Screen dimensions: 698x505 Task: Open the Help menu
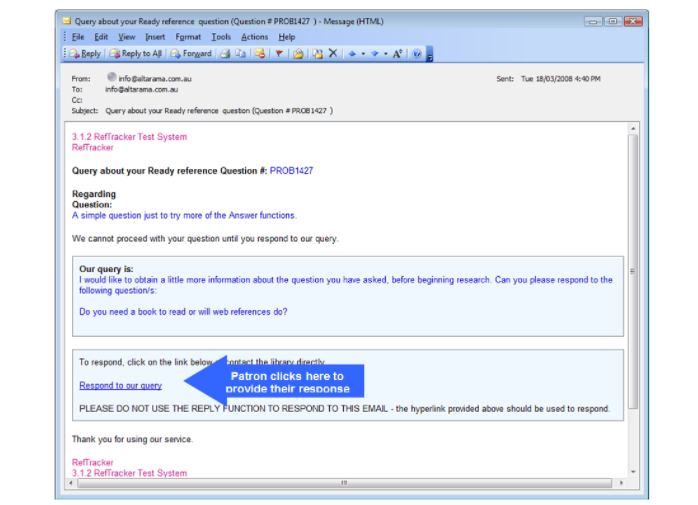(x=287, y=37)
